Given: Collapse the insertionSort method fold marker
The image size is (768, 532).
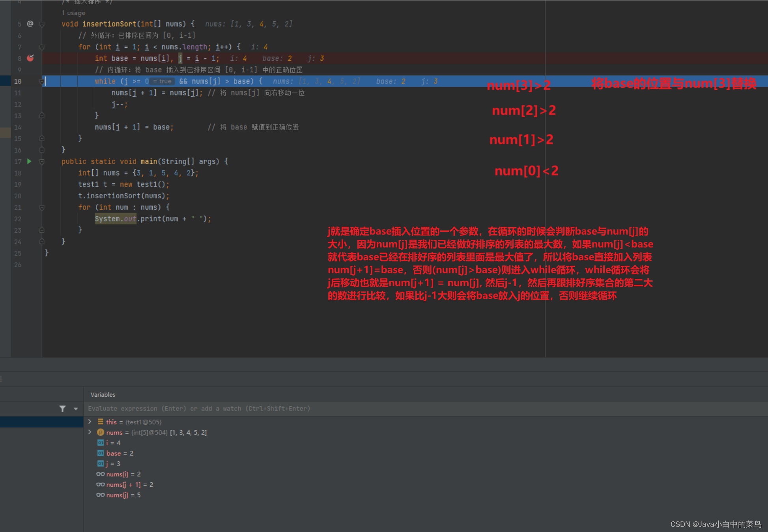Looking at the screenshot, I should tap(42, 24).
